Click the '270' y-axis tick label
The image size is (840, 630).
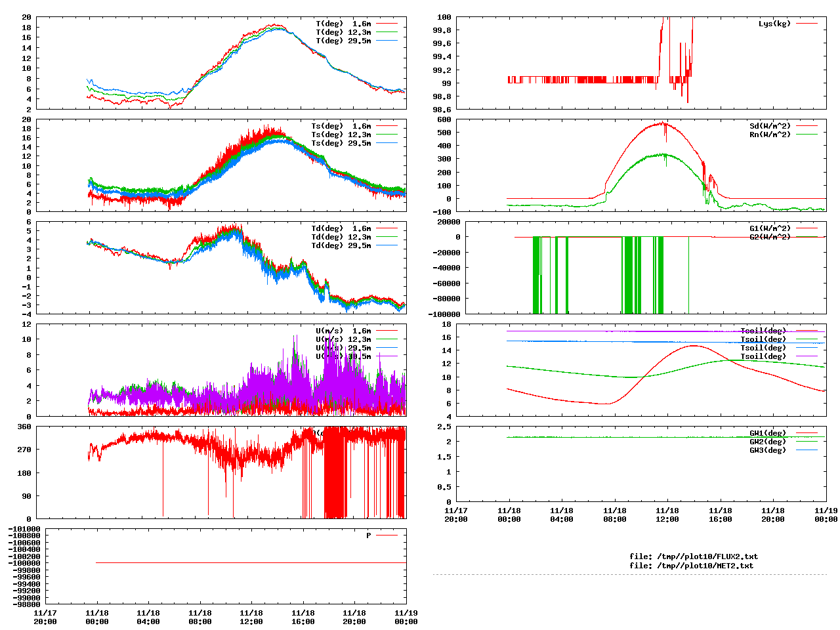[x=24, y=450]
